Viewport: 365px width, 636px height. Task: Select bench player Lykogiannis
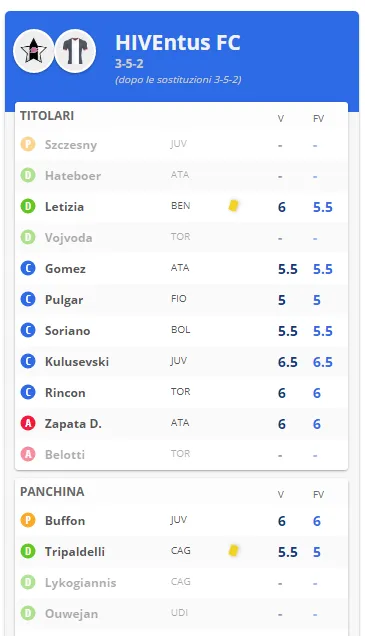coord(181,582)
